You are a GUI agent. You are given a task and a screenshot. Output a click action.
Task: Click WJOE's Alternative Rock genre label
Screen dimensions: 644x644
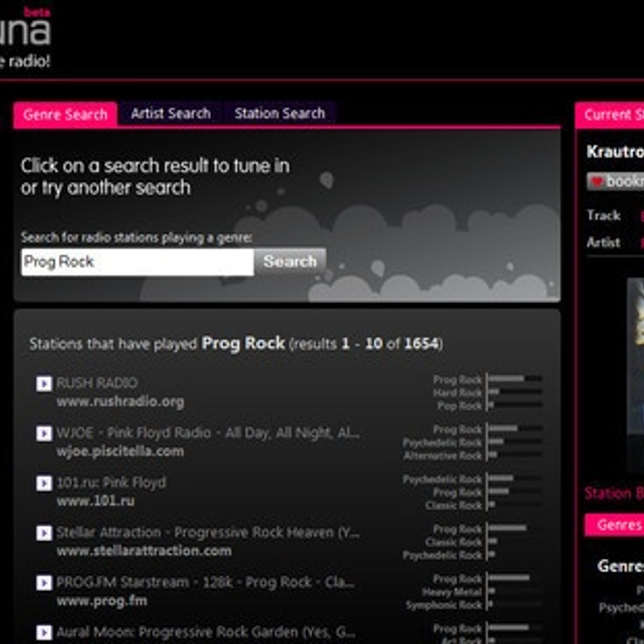point(443,456)
